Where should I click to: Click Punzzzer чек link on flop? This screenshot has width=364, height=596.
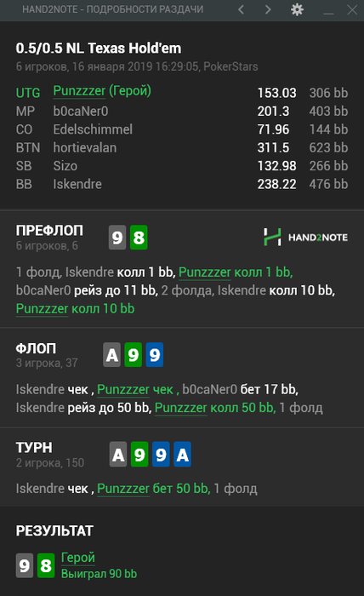click(135, 390)
